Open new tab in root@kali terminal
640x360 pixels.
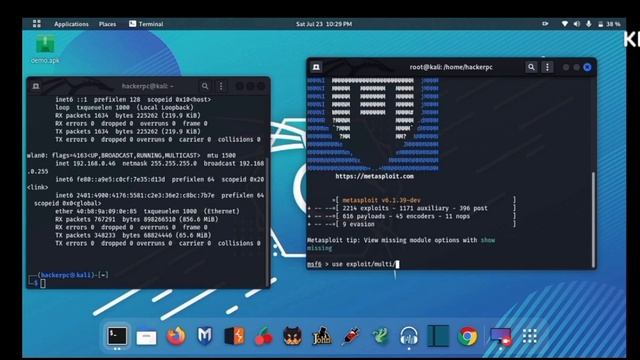click(x=316, y=67)
